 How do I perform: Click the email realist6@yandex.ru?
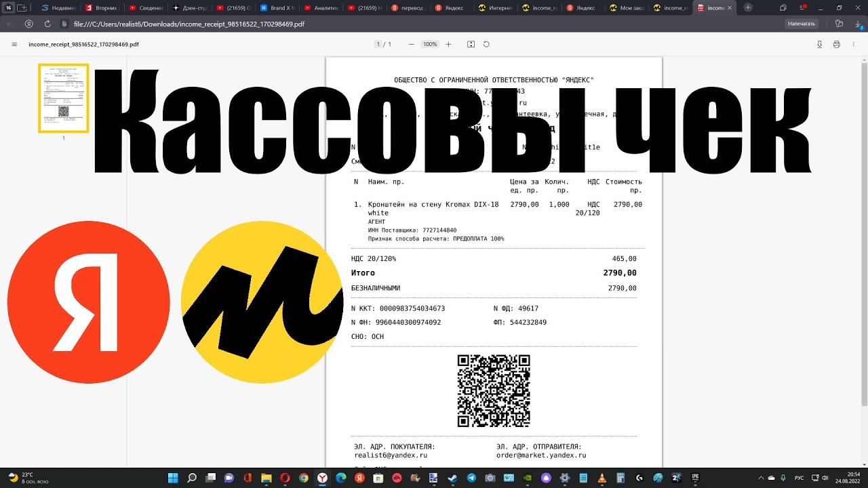391,455
